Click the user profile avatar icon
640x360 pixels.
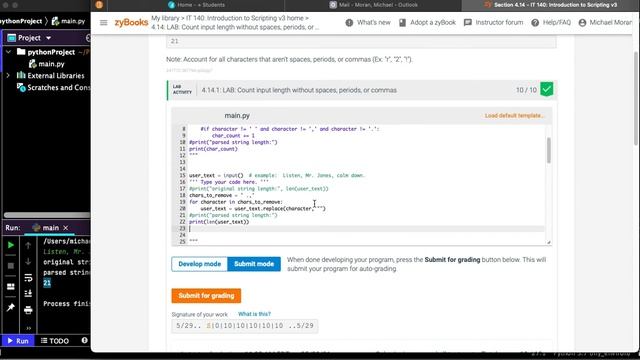(x=582, y=22)
